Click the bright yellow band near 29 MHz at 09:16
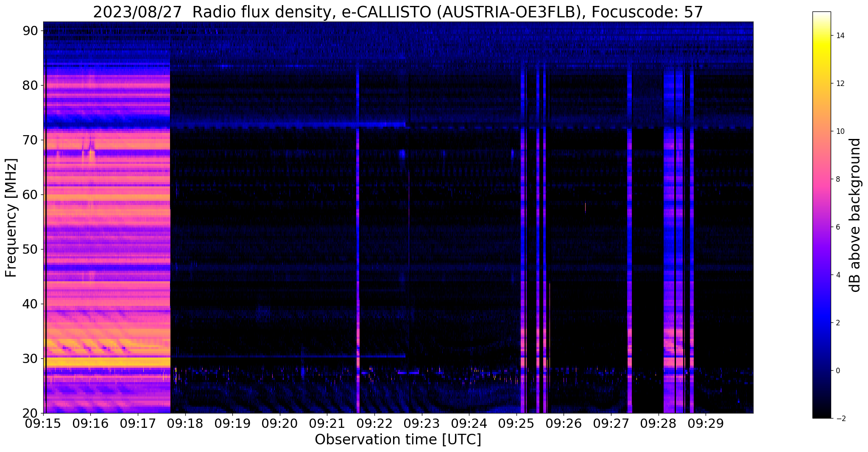 pyautogui.click(x=90, y=361)
